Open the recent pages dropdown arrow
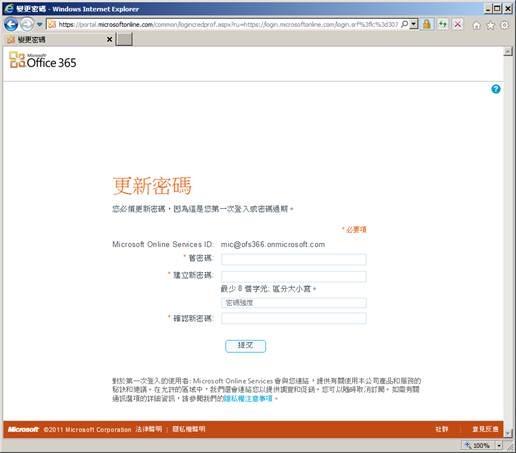The width and height of the screenshot is (516, 453). point(40,24)
